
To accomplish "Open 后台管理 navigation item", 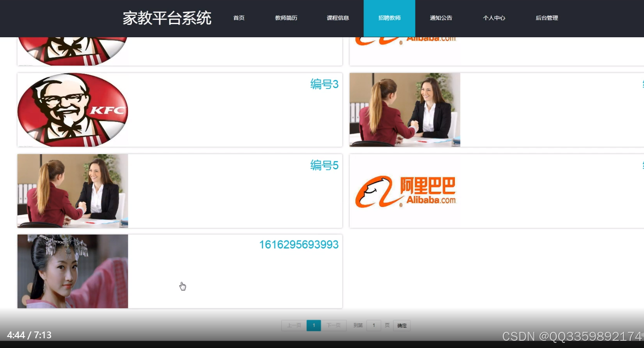I will [547, 18].
